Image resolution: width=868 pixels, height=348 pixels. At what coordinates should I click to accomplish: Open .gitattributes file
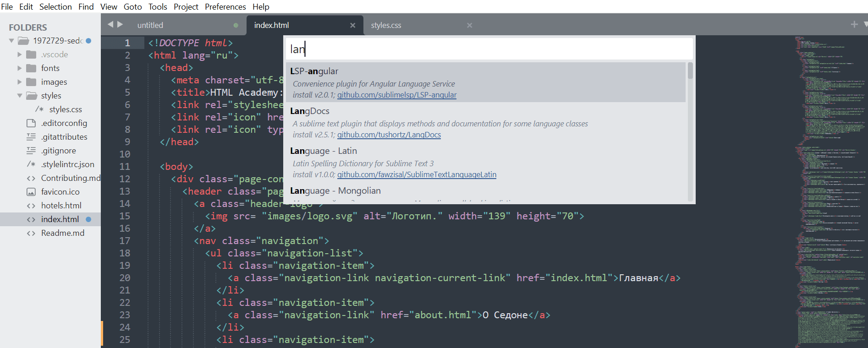point(64,137)
